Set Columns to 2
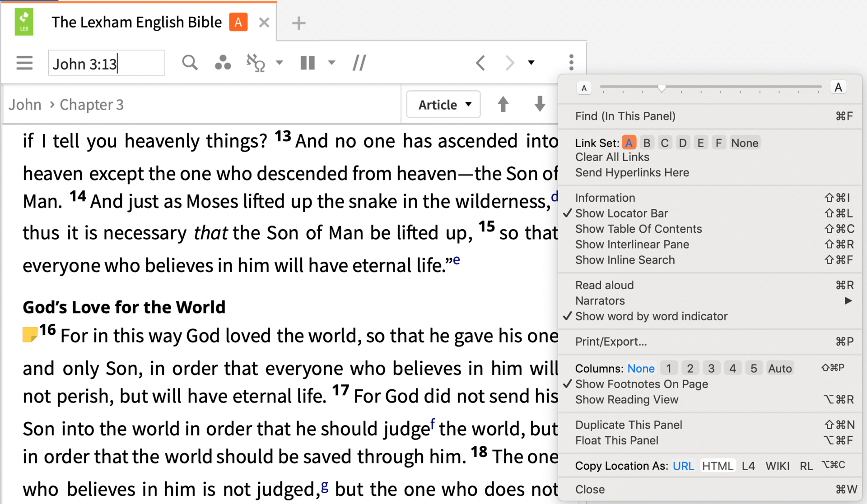 click(x=690, y=369)
